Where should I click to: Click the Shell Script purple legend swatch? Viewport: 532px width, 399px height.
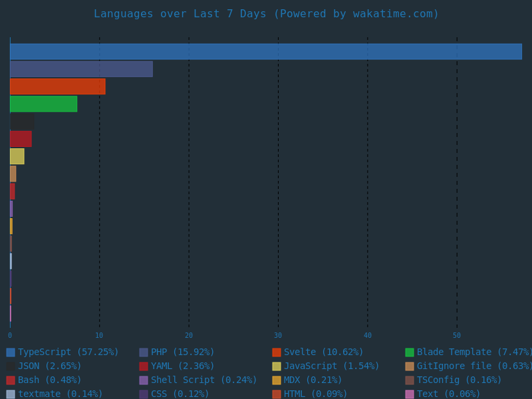144,380
